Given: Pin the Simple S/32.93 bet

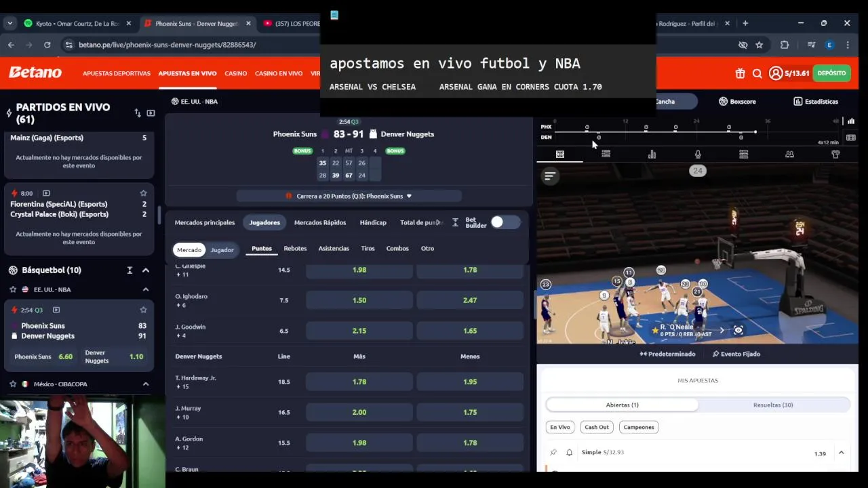Looking at the screenshot, I should pos(553,452).
